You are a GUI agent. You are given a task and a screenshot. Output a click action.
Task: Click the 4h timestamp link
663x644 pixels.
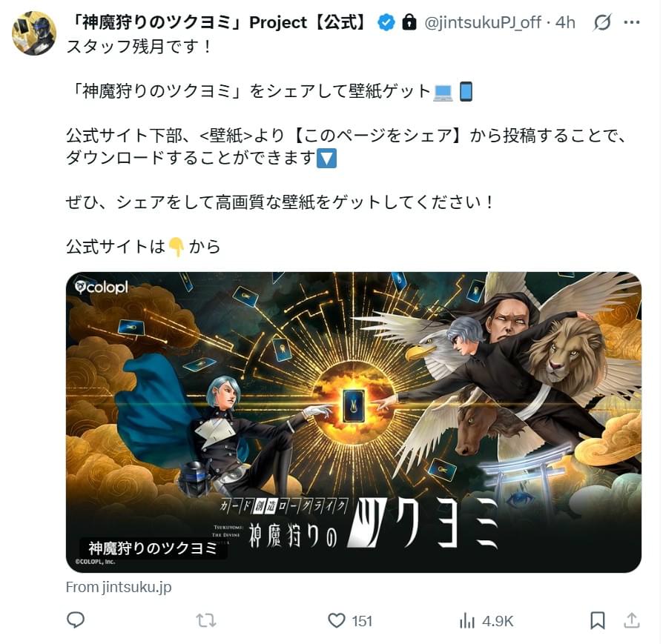(565, 22)
